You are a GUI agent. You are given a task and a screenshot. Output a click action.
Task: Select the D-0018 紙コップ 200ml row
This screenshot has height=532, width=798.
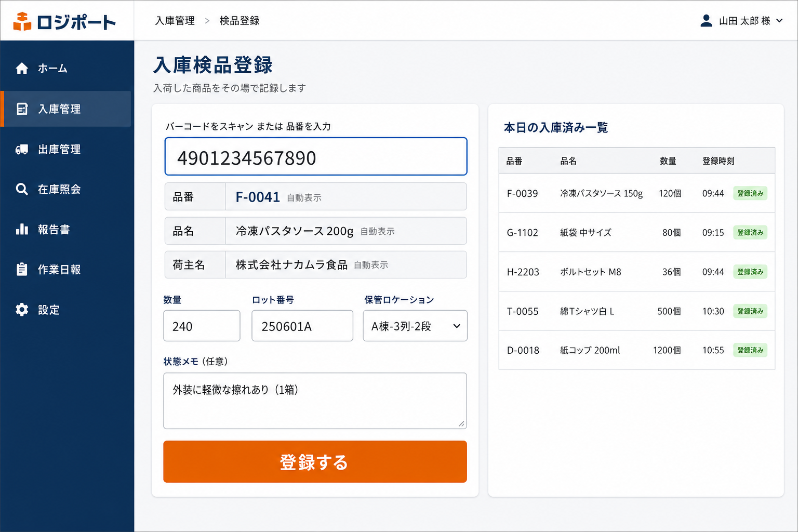(x=637, y=350)
